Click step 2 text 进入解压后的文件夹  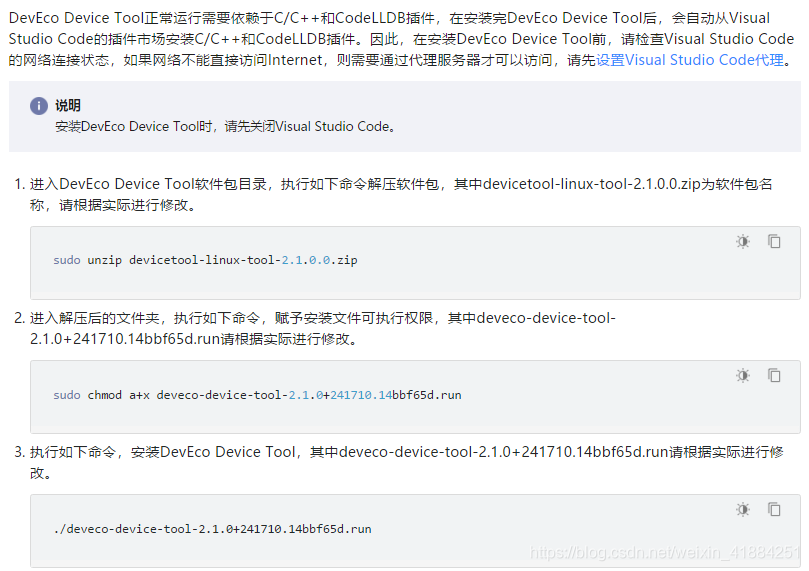click(x=94, y=318)
